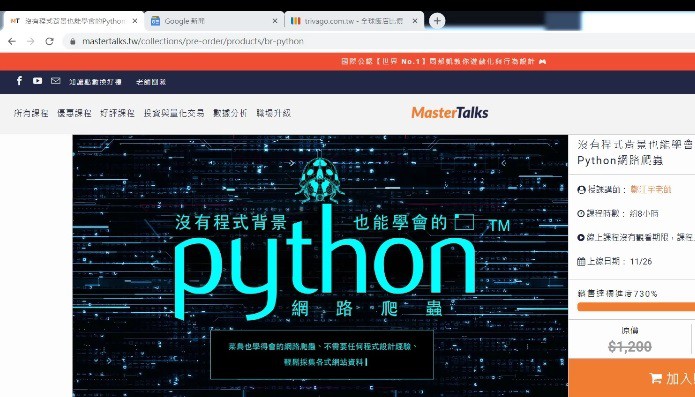695x397 pixels.
Task: Open a new tab with plus button
Action: tap(437, 21)
